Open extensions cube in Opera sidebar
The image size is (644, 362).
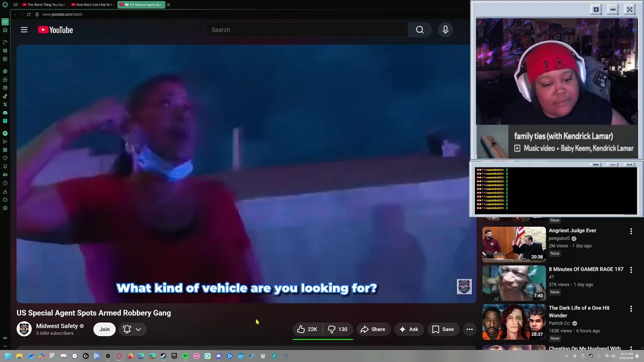click(5, 200)
